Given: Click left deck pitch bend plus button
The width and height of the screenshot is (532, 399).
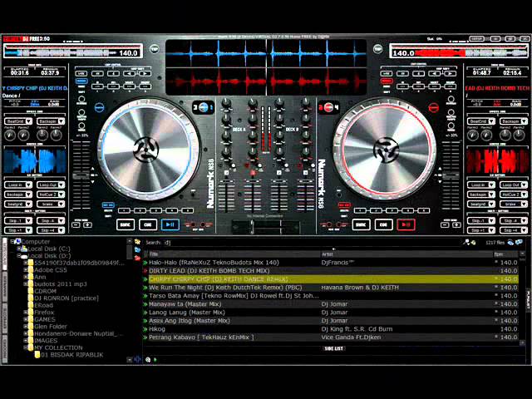Looking at the screenshot, I should pyautogui.click(x=87, y=224).
